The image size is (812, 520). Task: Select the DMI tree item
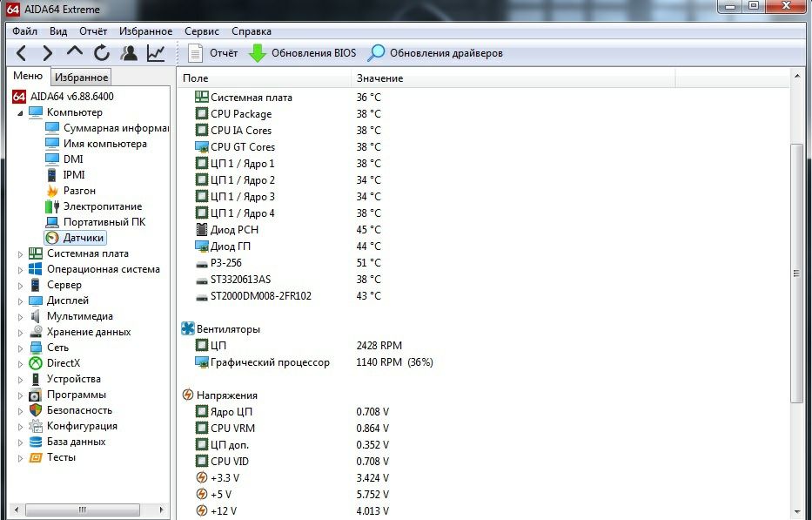[64, 159]
